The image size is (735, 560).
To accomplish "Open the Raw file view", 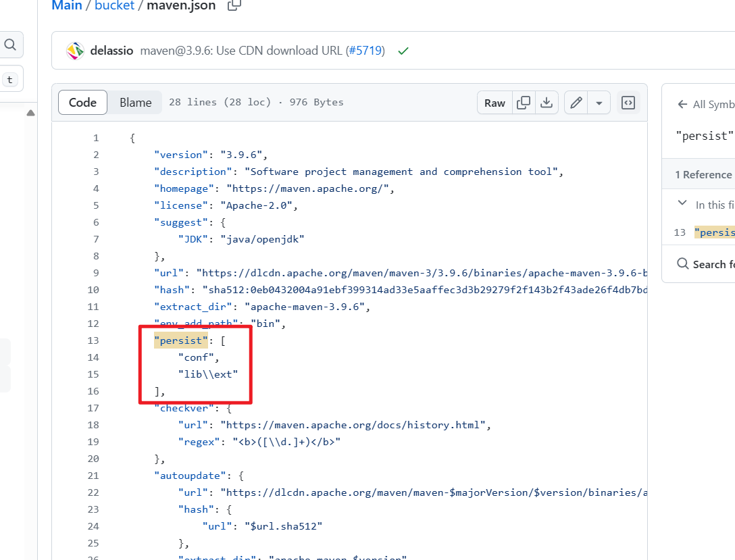I will 495,103.
